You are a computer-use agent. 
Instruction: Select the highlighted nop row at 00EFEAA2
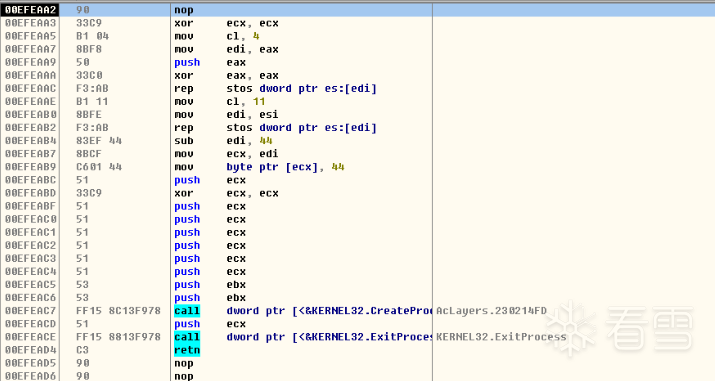click(x=358, y=10)
